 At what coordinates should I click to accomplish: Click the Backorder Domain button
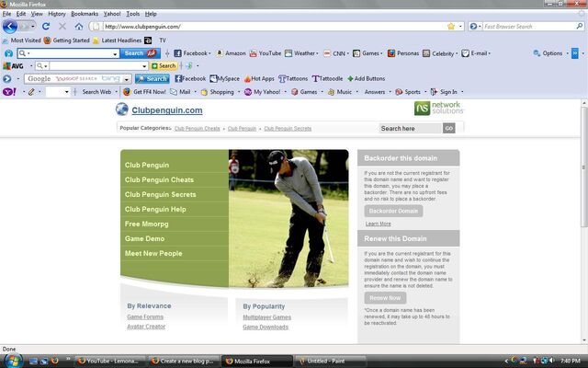(393, 211)
